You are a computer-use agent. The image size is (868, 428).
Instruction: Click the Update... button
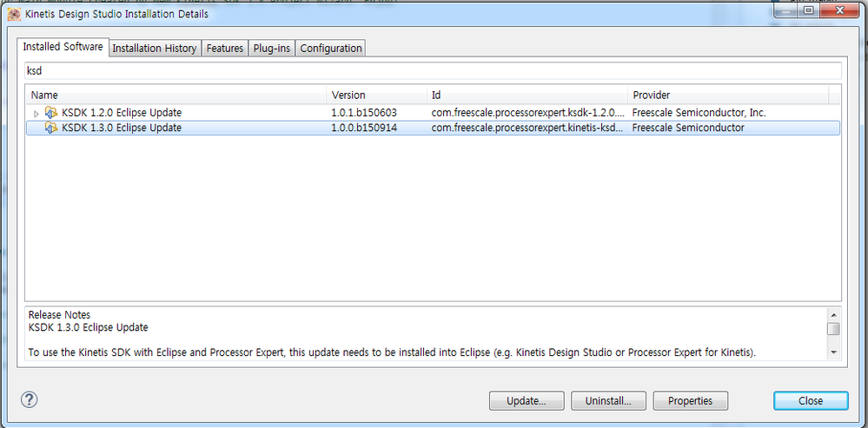click(x=527, y=401)
